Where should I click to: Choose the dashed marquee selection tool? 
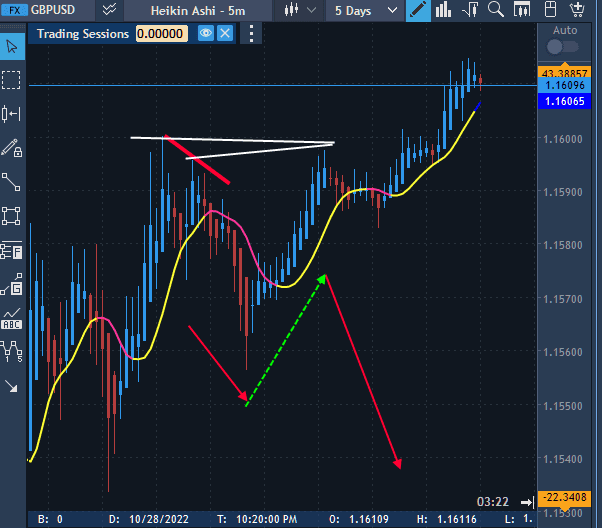11,80
